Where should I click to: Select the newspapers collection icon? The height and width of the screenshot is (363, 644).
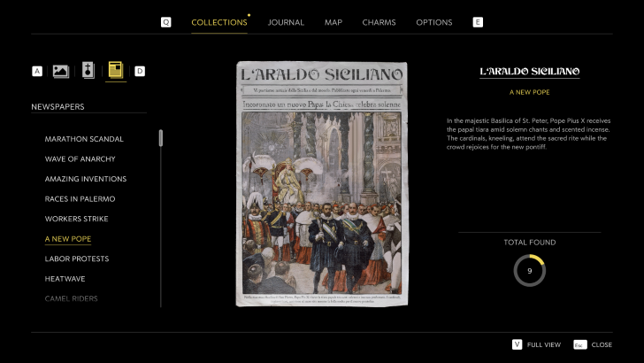(x=115, y=71)
